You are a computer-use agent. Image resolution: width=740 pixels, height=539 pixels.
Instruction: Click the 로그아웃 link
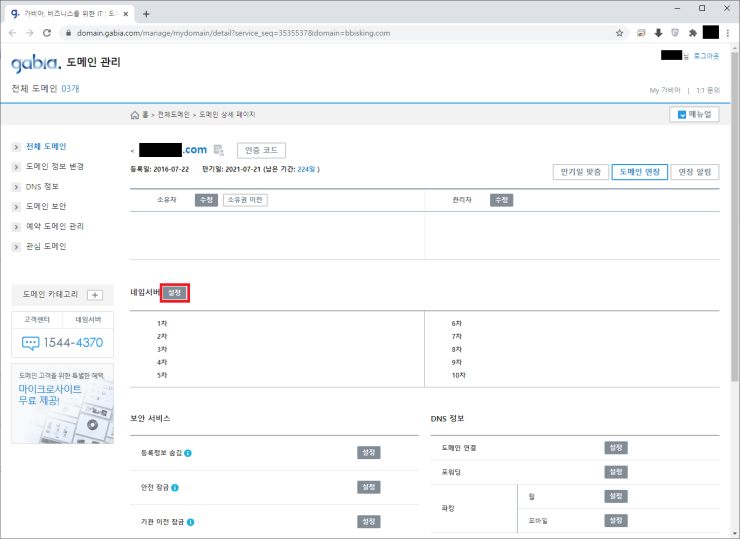click(x=707, y=56)
